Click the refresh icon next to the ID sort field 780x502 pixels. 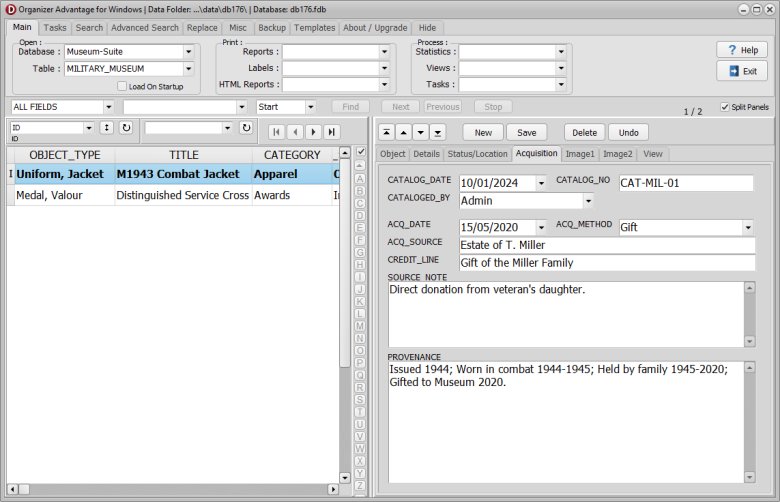pyautogui.click(x=126, y=128)
